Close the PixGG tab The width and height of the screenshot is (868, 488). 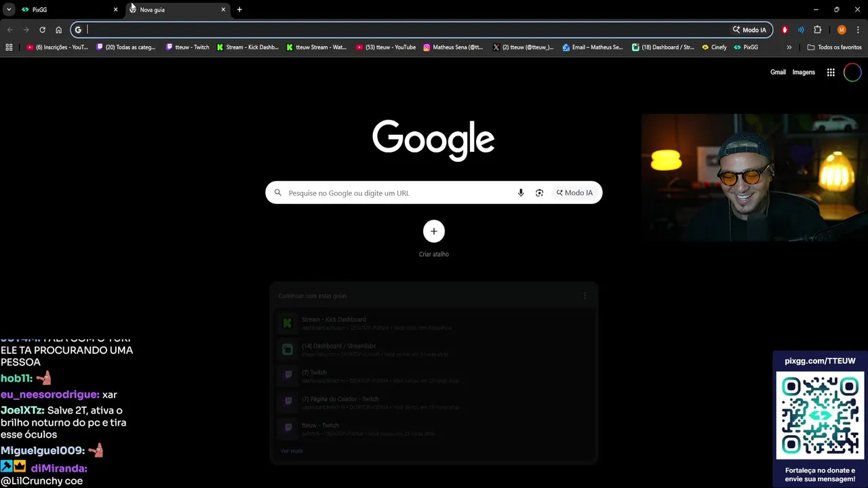[115, 9]
